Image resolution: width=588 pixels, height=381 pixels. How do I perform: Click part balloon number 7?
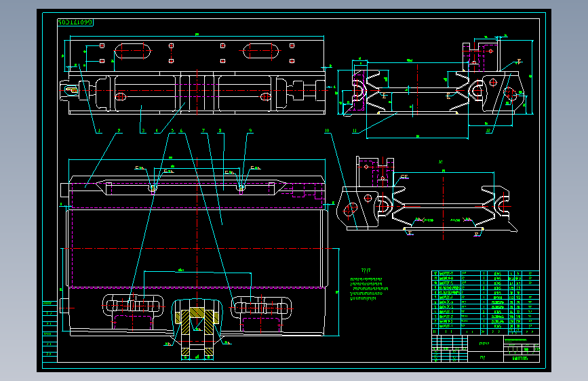click(x=203, y=131)
